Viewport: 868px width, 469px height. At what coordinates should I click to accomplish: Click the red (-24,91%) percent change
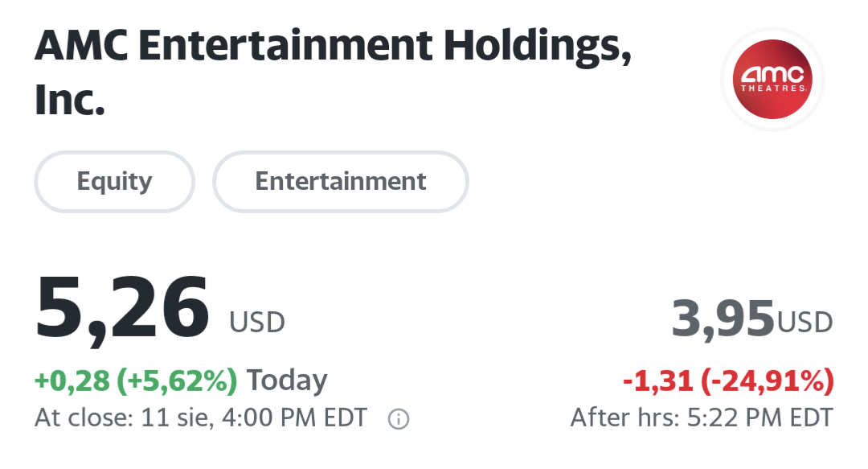point(768,381)
